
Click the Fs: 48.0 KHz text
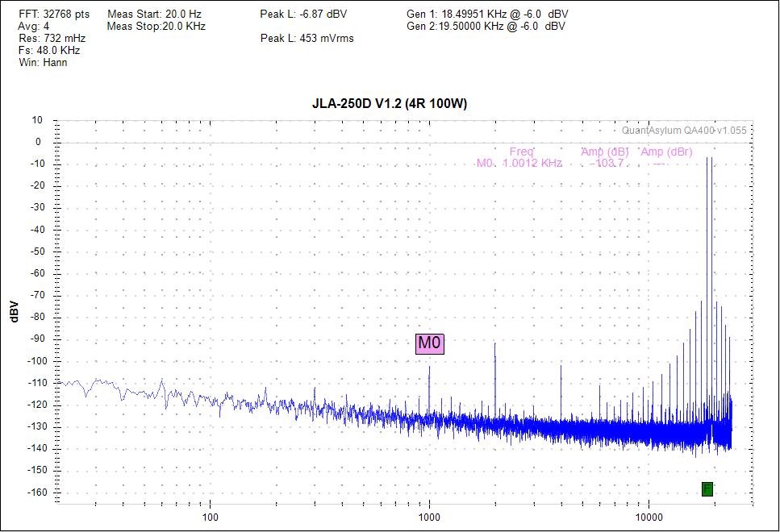pos(49,50)
